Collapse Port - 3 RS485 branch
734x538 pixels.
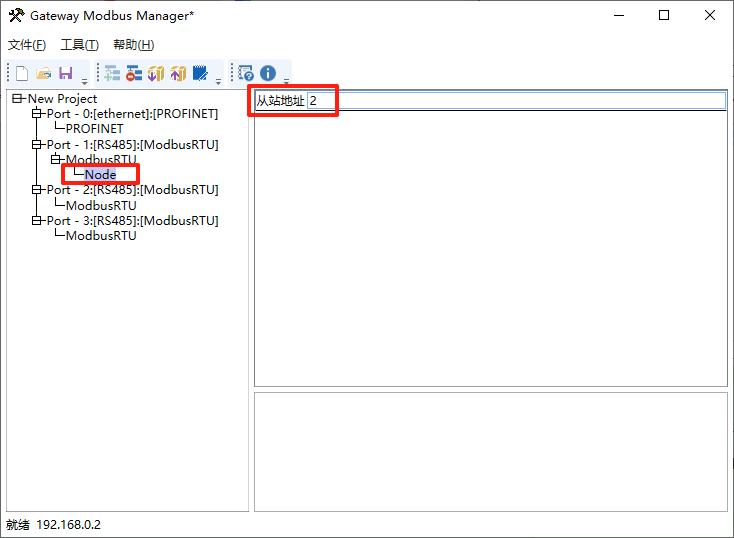tap(37, 221)
